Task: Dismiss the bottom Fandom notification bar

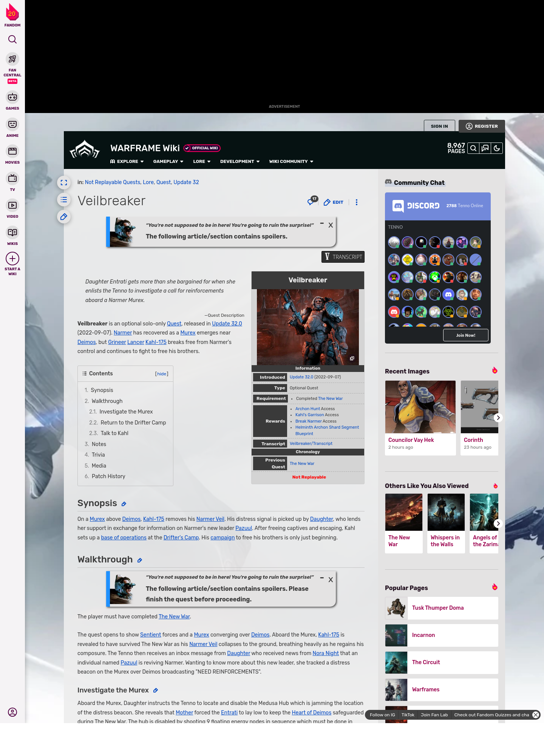Action: coord(536,715)
